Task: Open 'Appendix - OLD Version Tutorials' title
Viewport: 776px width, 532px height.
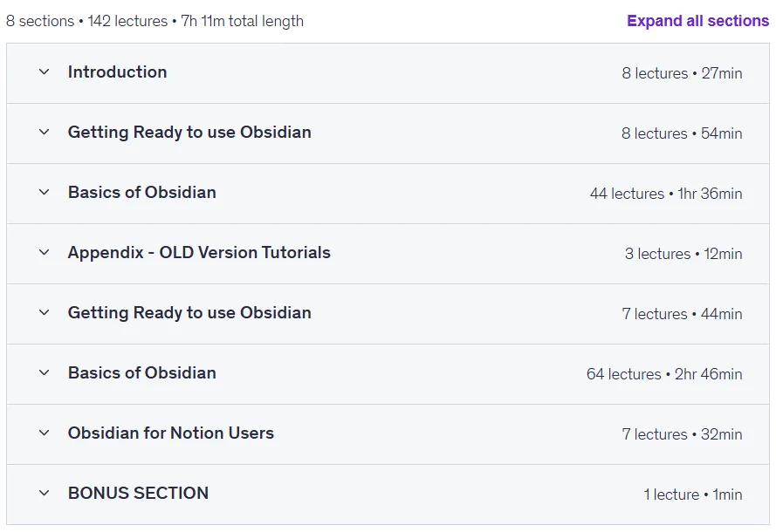Action: pyautogui.click(x=199, y=252)
